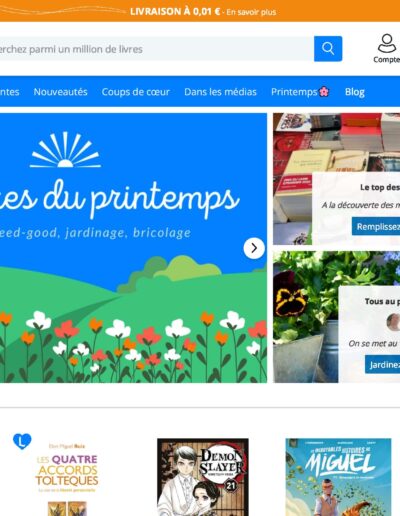Click the blue search magnifier button
Screen dimensions: 400x516
coord(328,49)
